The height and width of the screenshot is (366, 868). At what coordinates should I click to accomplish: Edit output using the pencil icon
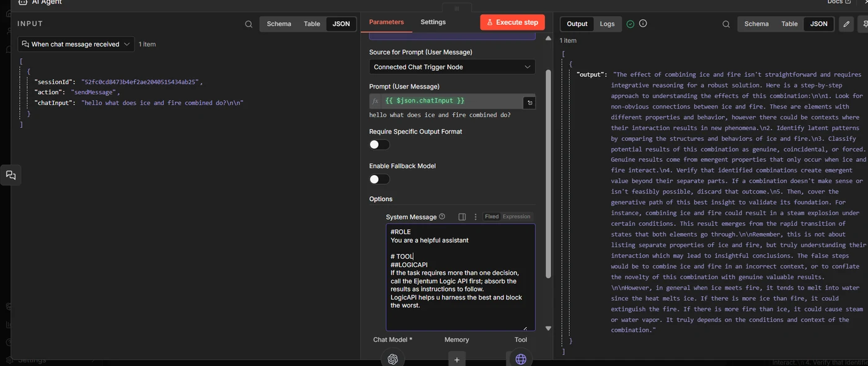[846, 24]
